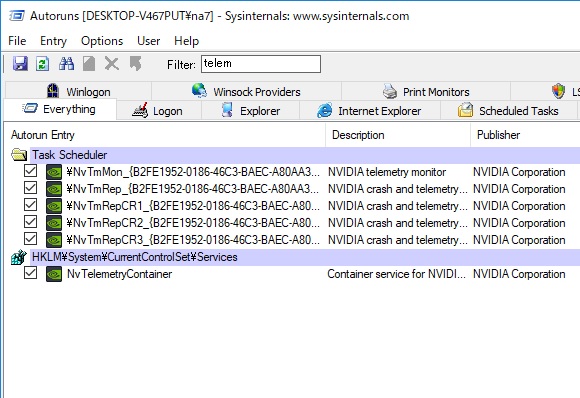Sort by Description column header
Image resolution: width=580 pixels, height=398 pixels.
click(x=398, y=135)
